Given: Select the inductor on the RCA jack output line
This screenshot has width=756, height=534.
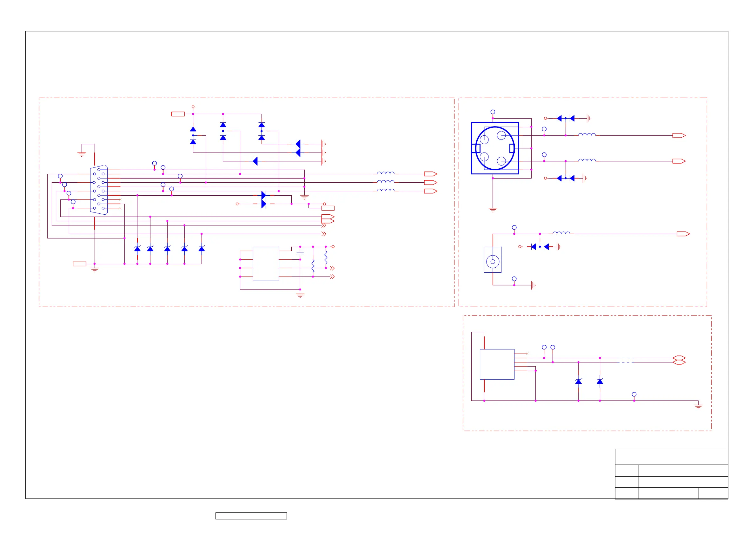Looking at the screenshot, I should click(x=561, y=233).
